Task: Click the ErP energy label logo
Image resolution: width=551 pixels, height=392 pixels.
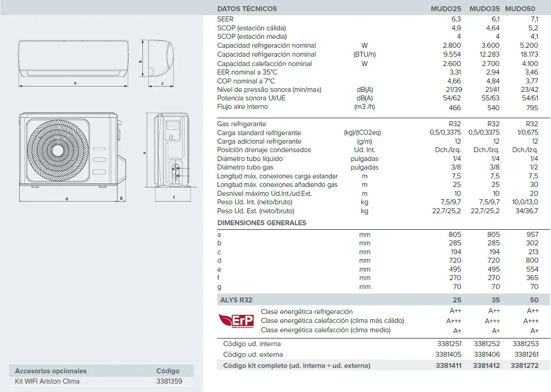Action: (236, 321)
